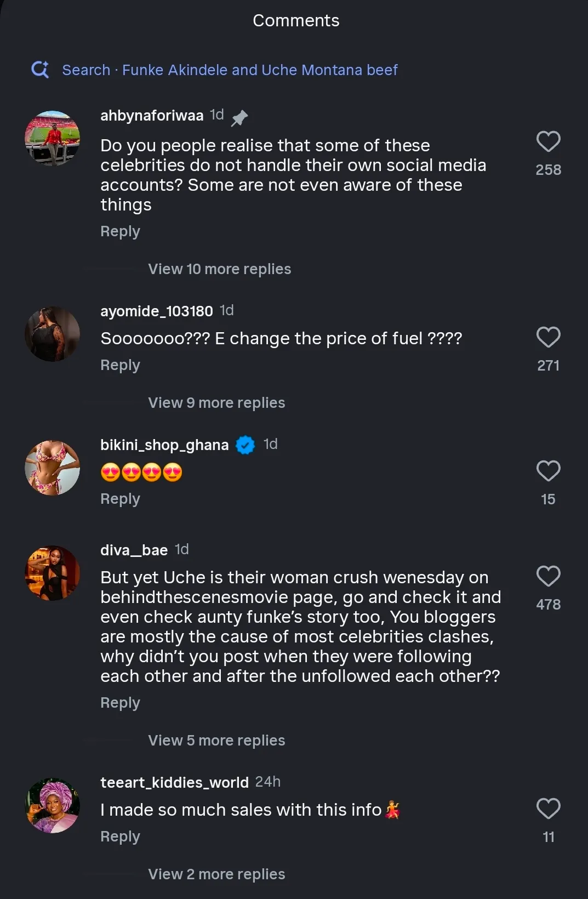Image resolution: width=588 pixels, height=899 pixels.
Task: Open the teeart_kiddies_world username
Action: (x=174, y=782)
